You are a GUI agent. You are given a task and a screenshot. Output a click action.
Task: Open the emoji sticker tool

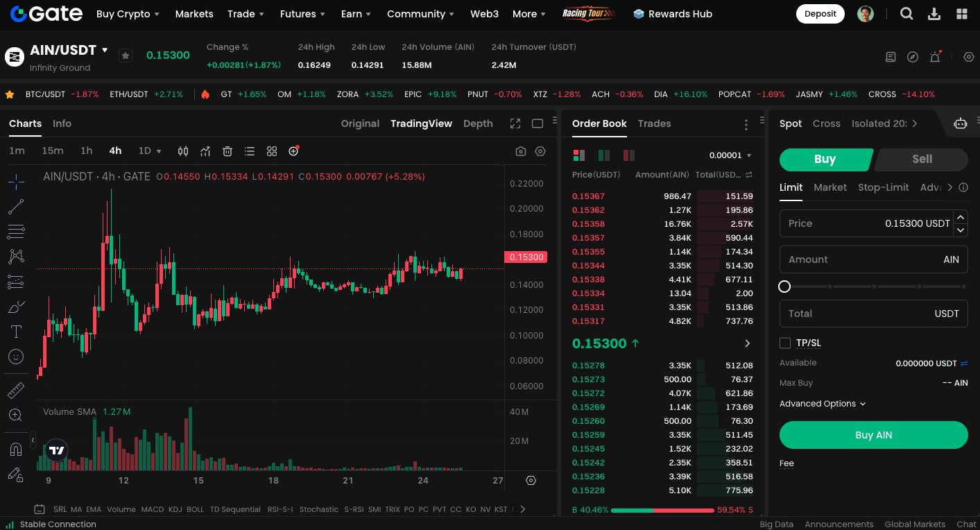(x=16, y=357)
